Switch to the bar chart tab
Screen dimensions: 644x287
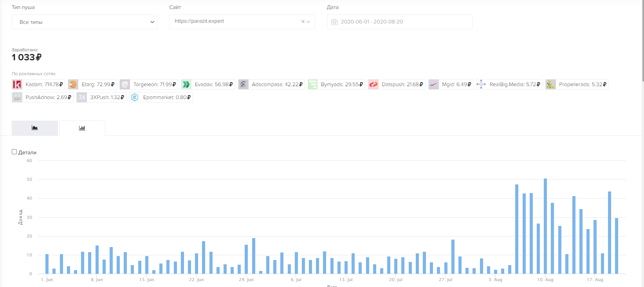82,128
